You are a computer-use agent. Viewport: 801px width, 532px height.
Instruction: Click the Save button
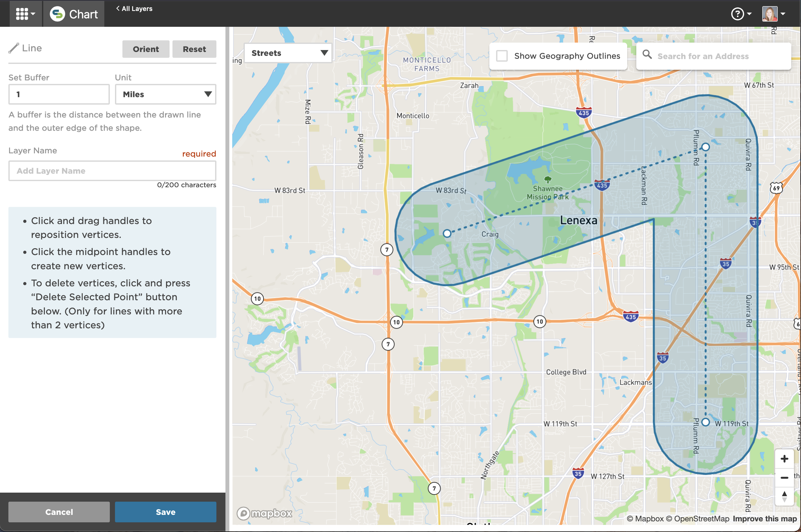(x=165, y=512)
